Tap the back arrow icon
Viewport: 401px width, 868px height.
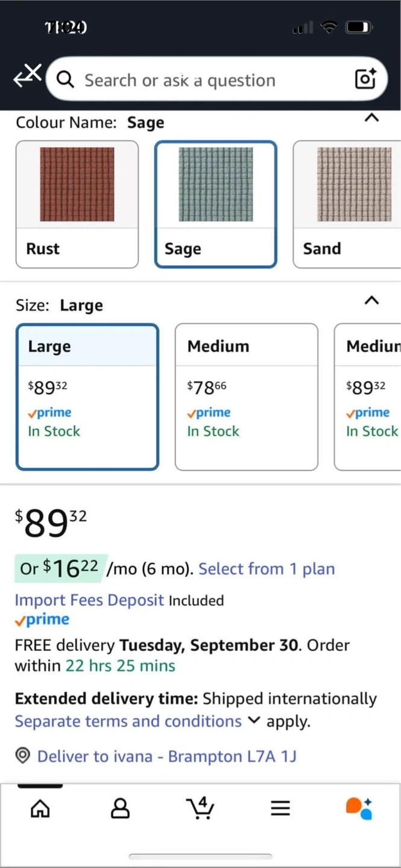click(x=27, y=77)
